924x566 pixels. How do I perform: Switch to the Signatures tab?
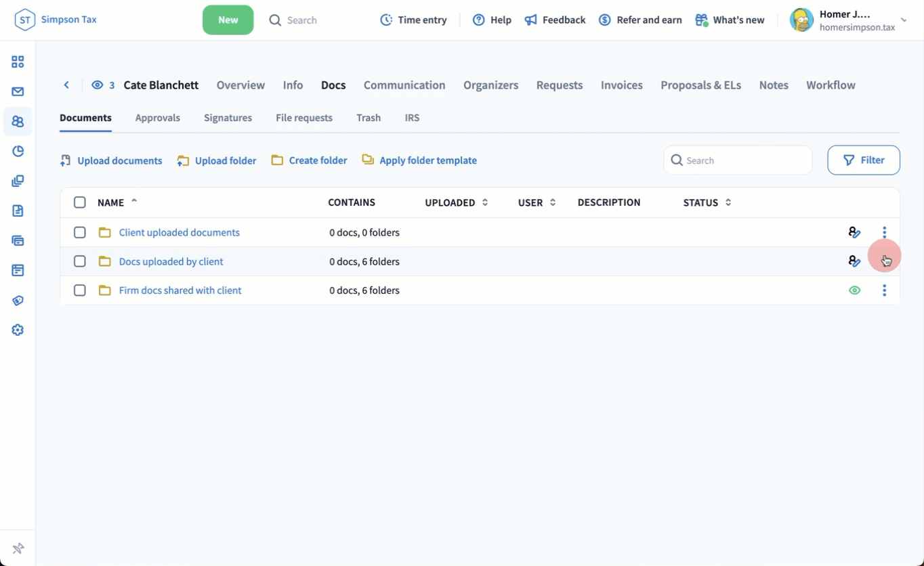[x=228, y=118]
